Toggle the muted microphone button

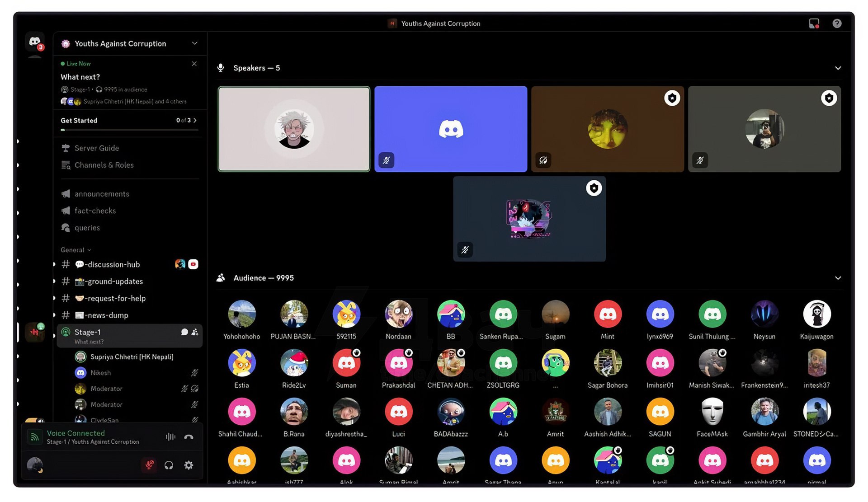click(x=149, y=465)
